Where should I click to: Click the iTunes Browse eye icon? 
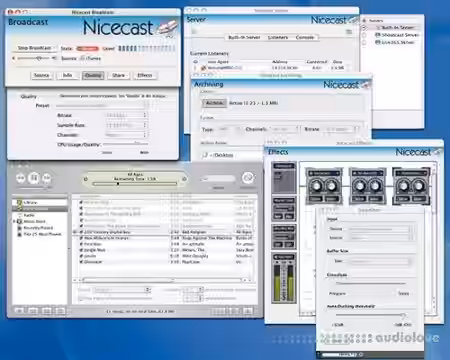(248, 178)
